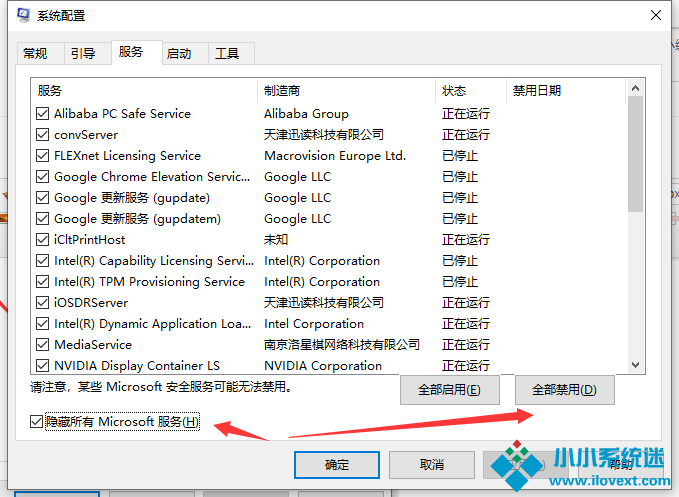Image resolution: width=679 pixels, height=497 pixels.
Task: Toggle the convServer service checkbox
Action: 42,135
